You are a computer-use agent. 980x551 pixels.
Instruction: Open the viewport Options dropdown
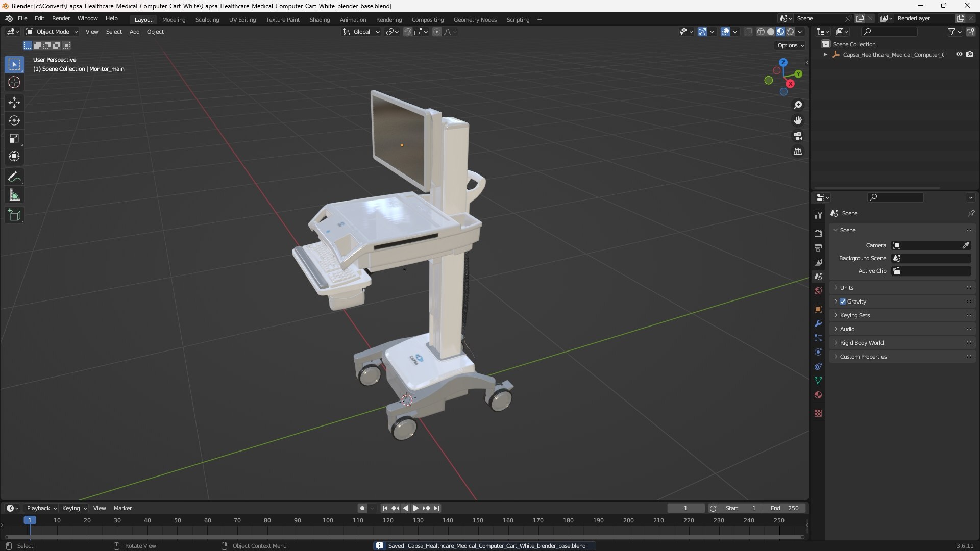(x=790, y=45)
